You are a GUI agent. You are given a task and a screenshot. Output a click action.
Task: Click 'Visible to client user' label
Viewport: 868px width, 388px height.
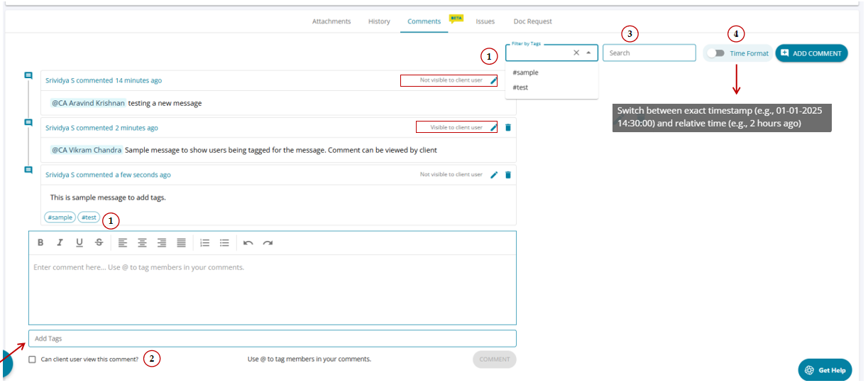[456, 128]
